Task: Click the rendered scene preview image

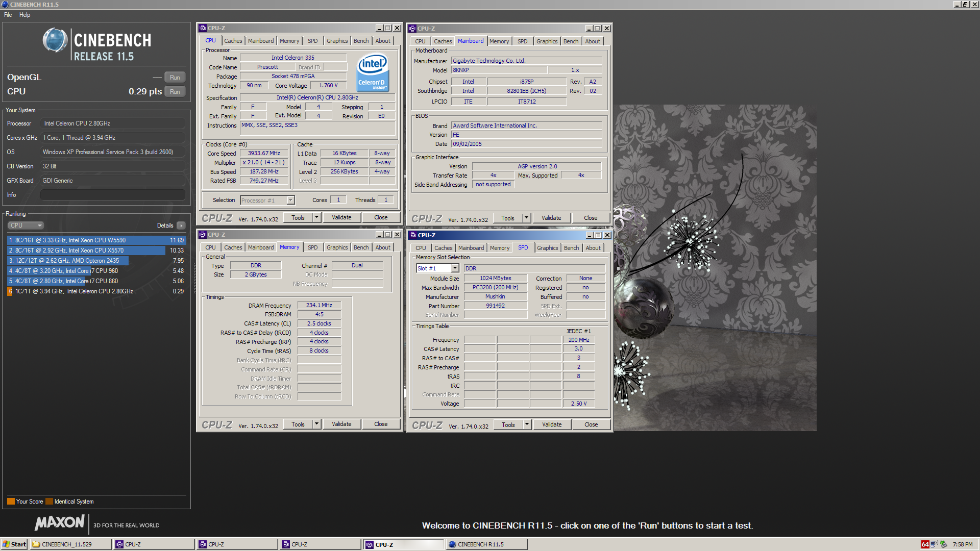Action: tap(715, 268)
